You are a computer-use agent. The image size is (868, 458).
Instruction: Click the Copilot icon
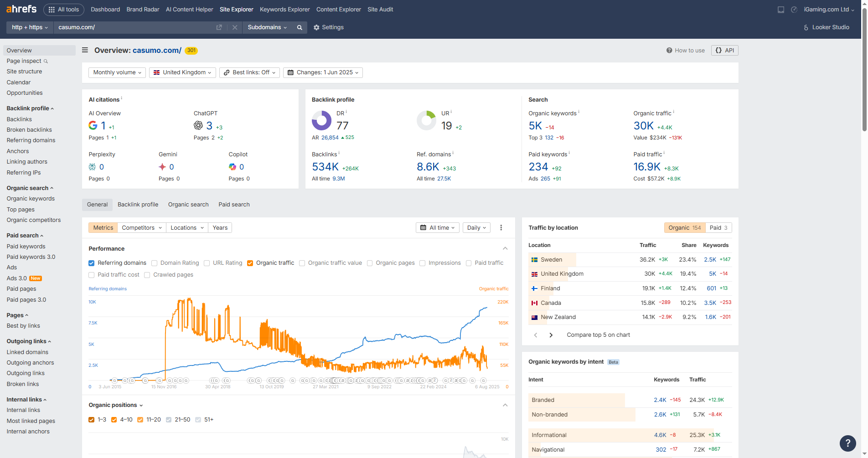pyautogui.click(x=232, y=167)
